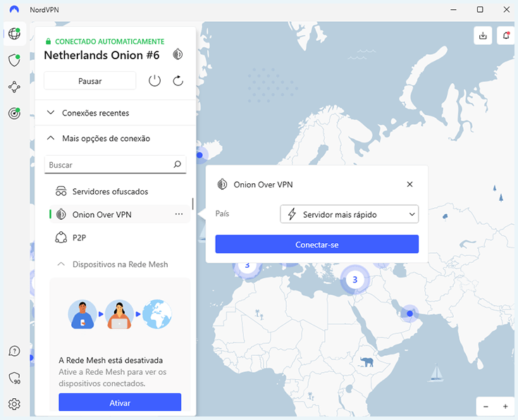Screen dimensions: 518x420
Task: Click the obfuscated servers spy icon
Action: click(61, 192)
